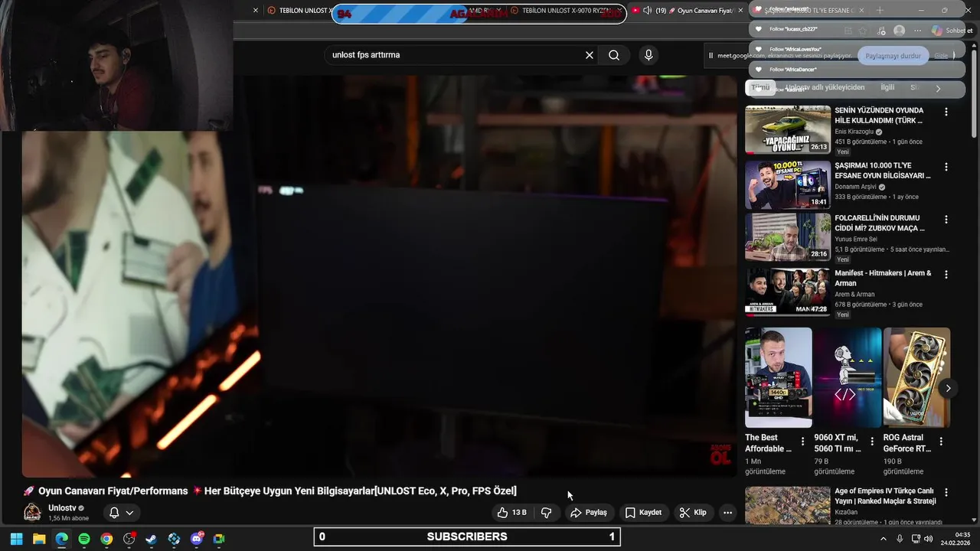This screenshot has height=551, width=980.
Task: Play the SENİN YÜZÜNDEN OYUNDA thumbnail
Action: (788, 129)
